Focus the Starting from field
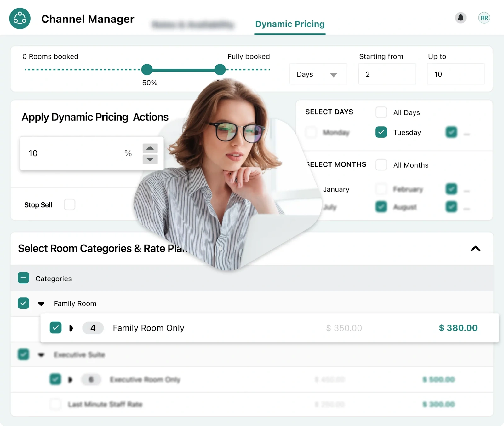The height and width of the screenshot is (426, 504). (x=387, y=74)
